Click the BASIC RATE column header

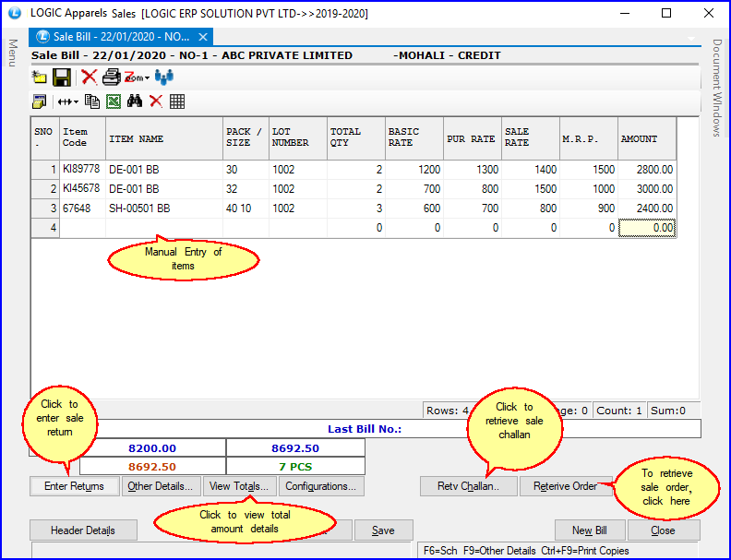tap(414, 138)
